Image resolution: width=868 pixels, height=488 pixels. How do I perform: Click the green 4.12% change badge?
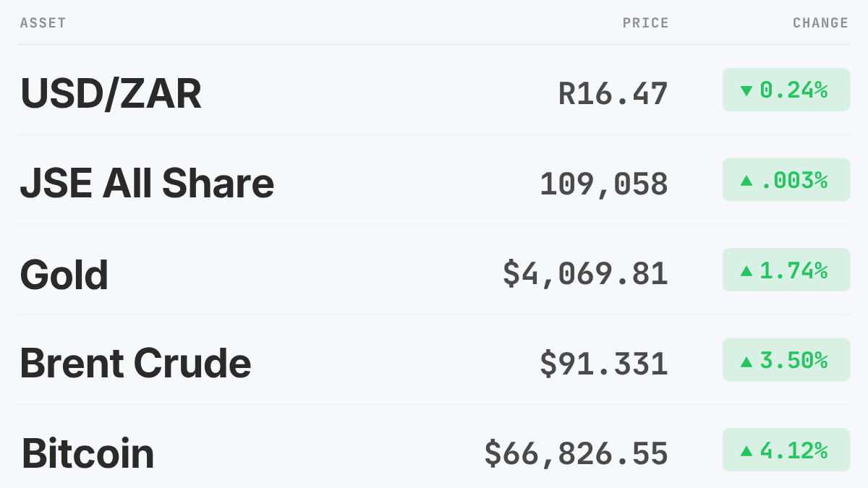pos(786,450)
